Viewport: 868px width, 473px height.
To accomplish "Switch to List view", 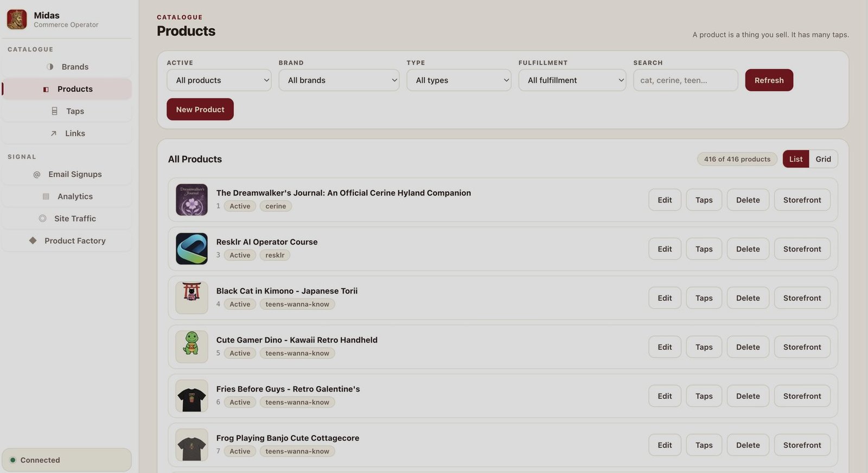I will (796, 159).
